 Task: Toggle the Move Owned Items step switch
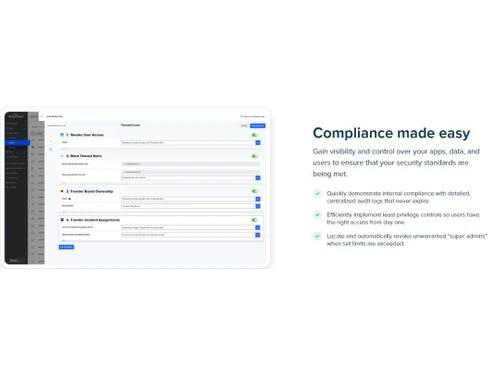point(255,156)
